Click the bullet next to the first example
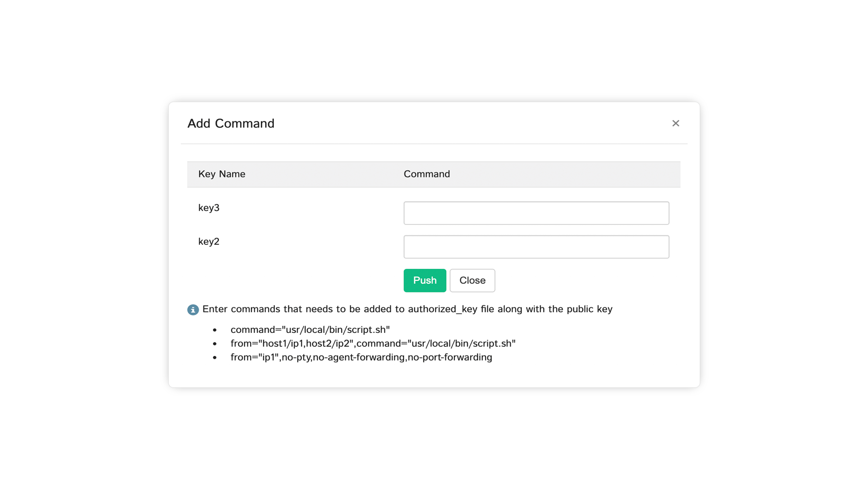The height and width of the screenshot is (489, 868). coord(214,330)
